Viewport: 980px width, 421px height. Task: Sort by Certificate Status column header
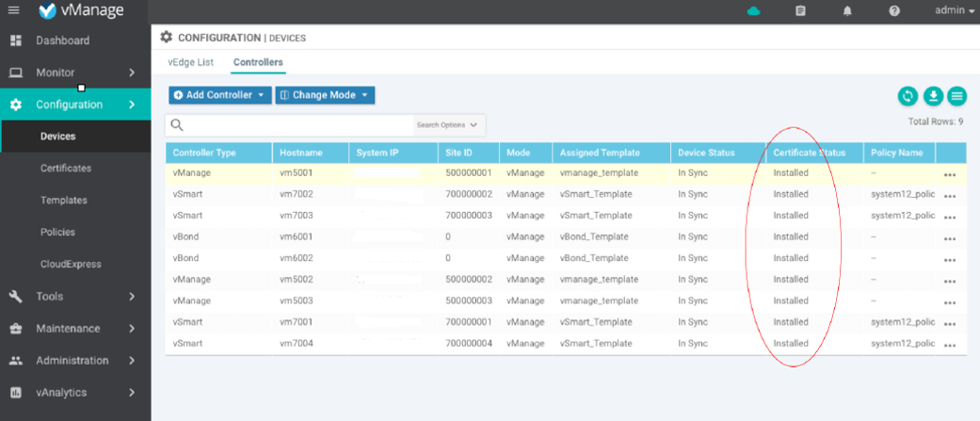tap(814, 153)
